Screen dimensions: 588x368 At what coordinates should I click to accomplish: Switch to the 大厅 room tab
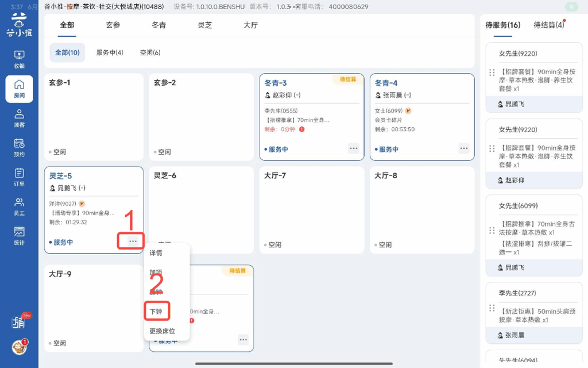250,25
